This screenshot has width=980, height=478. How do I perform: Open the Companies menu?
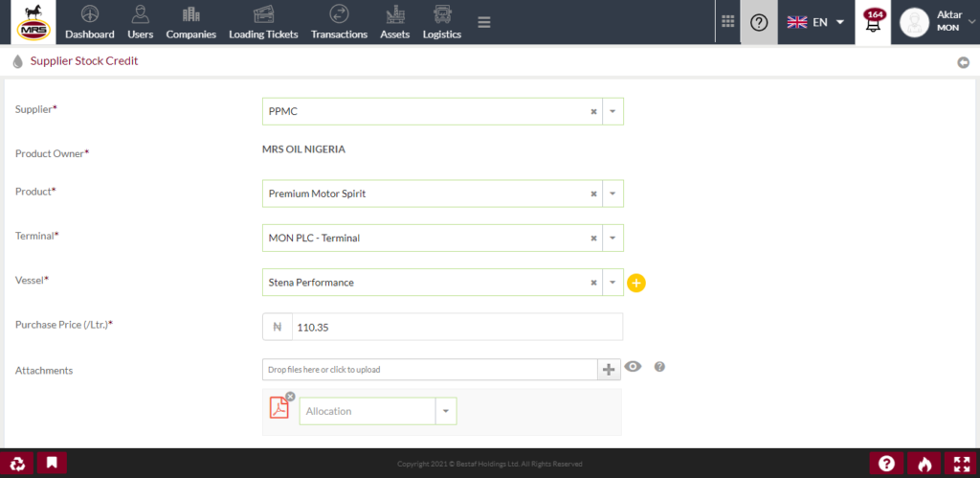[191, 23]
